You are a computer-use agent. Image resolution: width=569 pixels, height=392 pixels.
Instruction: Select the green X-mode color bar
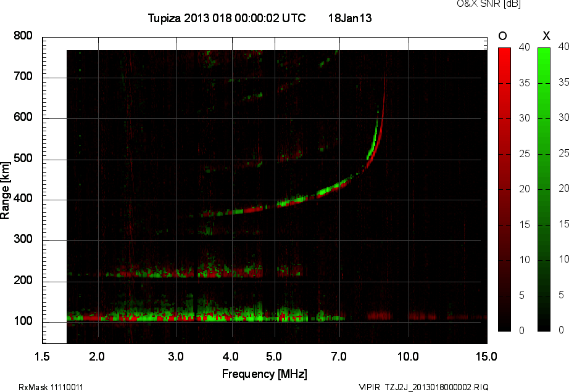544,189
